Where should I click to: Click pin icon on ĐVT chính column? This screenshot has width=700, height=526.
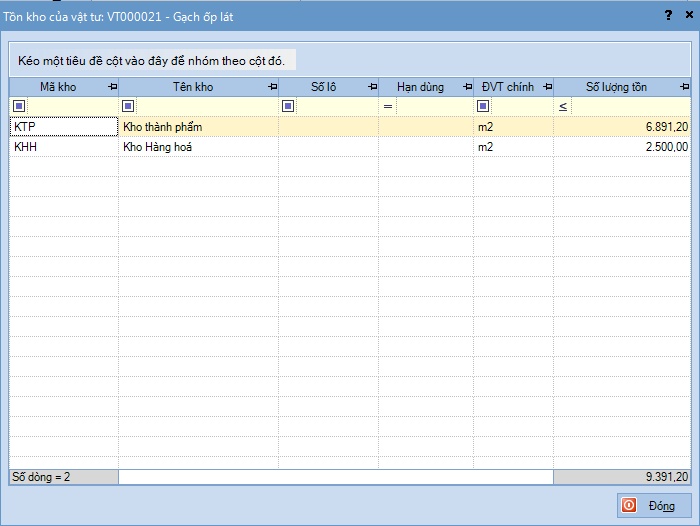546,88
